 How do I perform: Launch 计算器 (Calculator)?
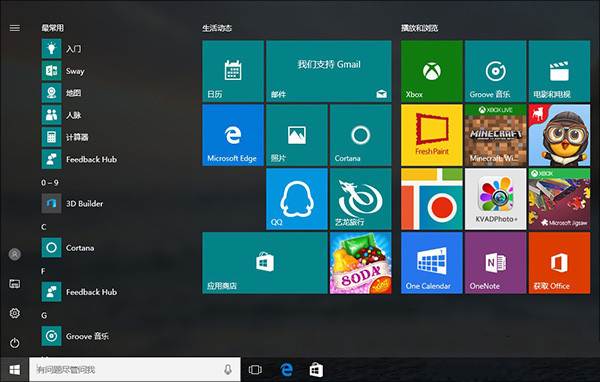click(65, 137)
